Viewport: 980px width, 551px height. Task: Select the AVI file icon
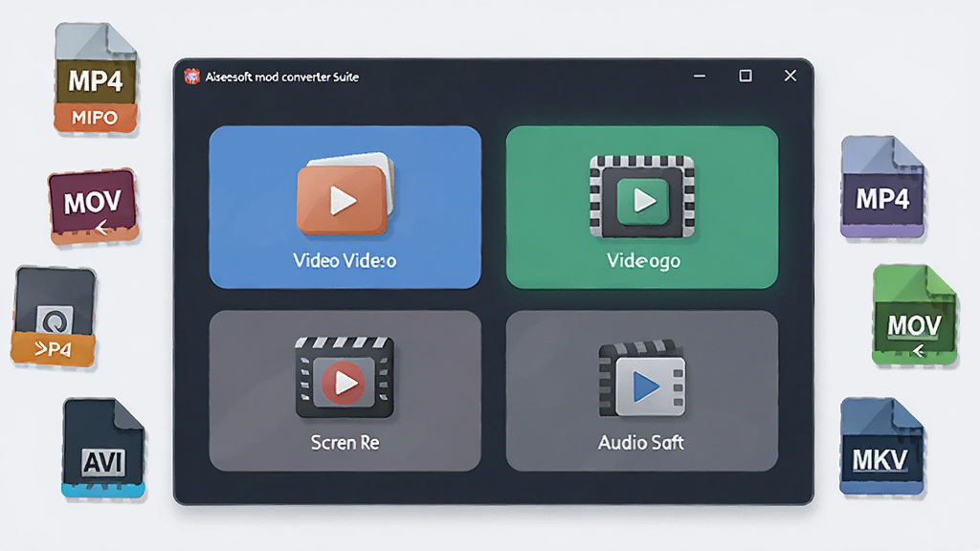[x=103, y=448]
